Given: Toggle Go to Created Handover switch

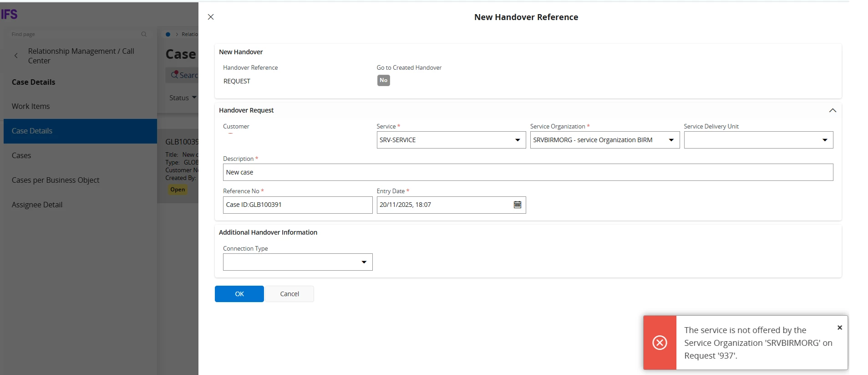Looking at the screenshot, I should pyautogui.click(x=383, y=80).
